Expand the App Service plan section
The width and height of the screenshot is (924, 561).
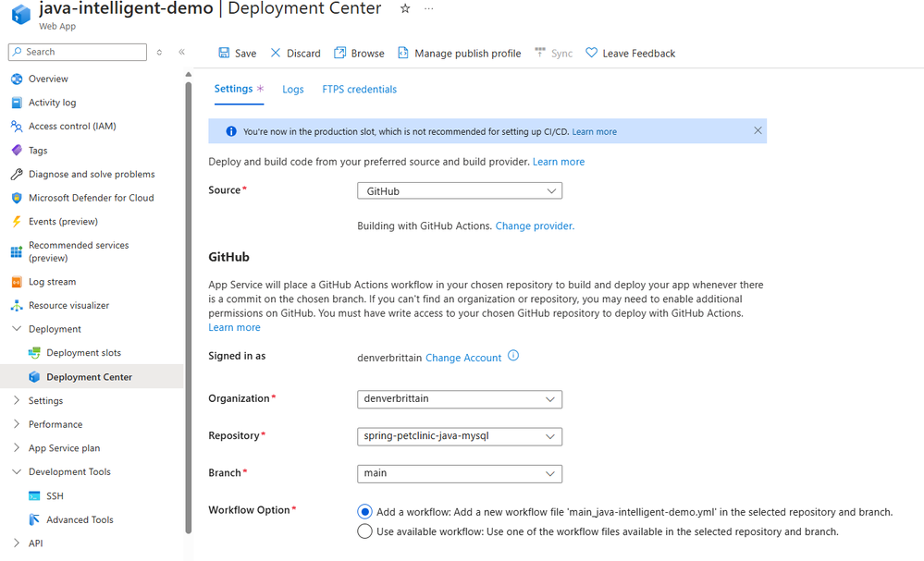17,447
